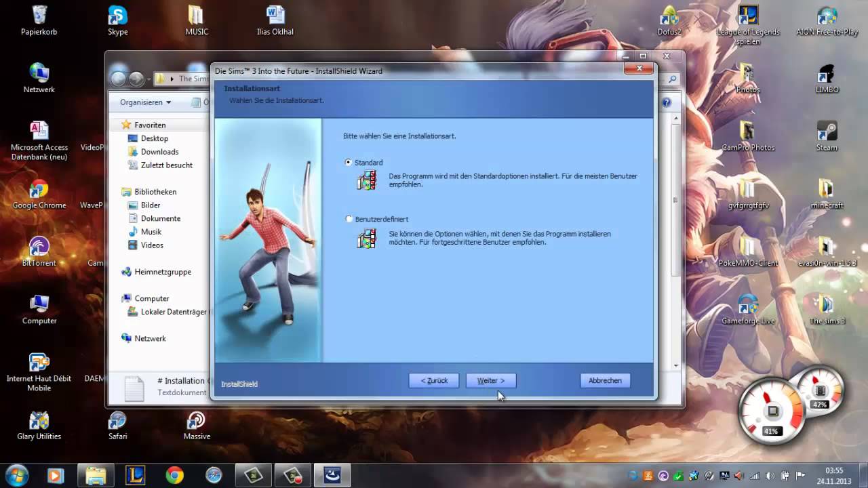Screen dimensions: 868x488
Task: Click the Computer desktop icon
Action: (x=39, y=309)
